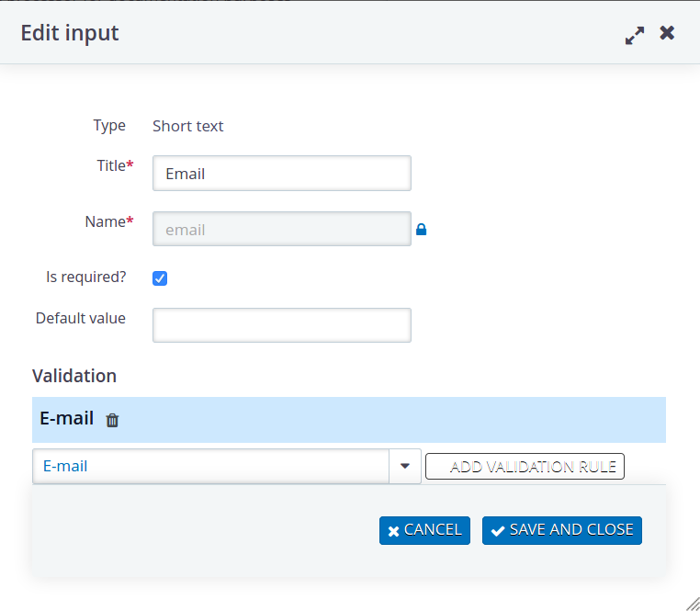This screenshot has height=611, width=700.
Task: Click the empty Default value field
Action: (282, 325)
